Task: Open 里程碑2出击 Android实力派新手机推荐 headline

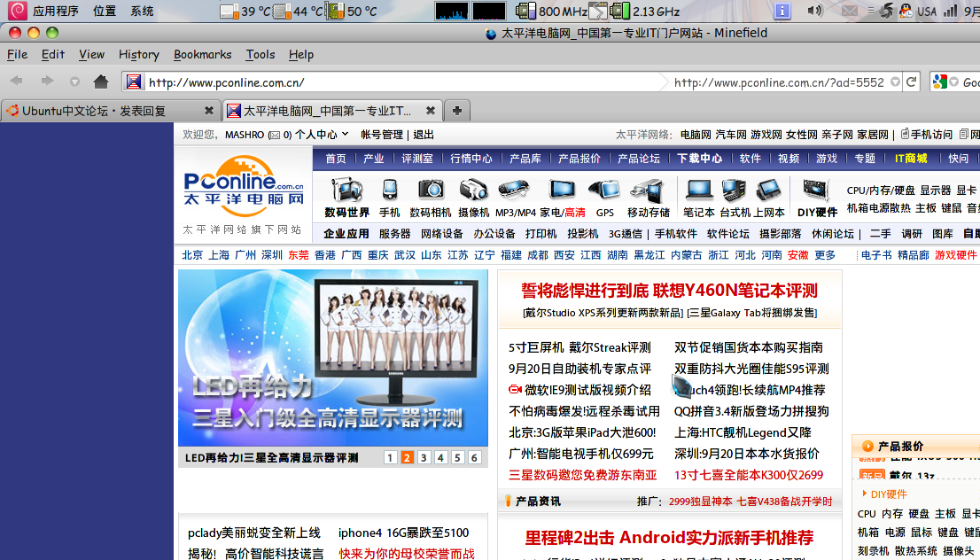Action: pyautogui.click(x=669, y=538)
